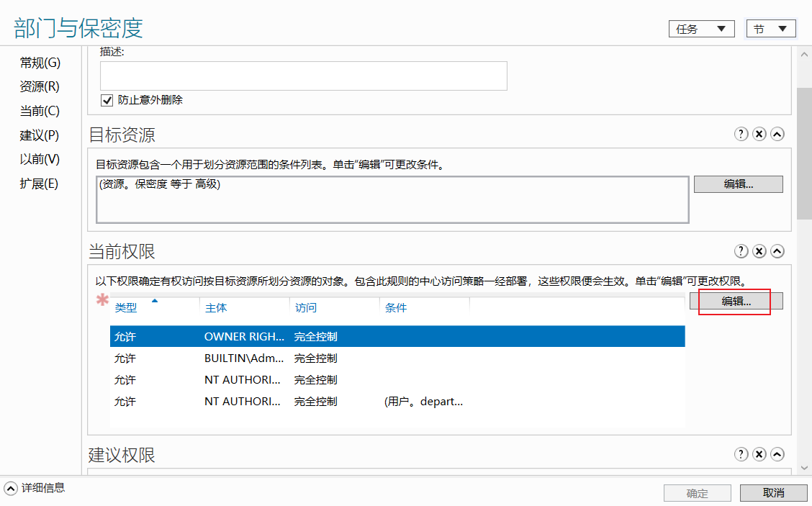Uncheck 防止意外删除 checkbox
Image resolution: width=812 pixels, height=506 pixels.
(107, 100)
